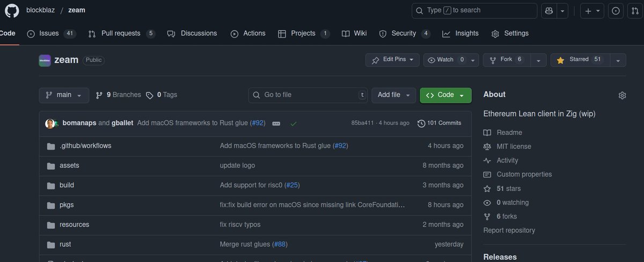Open the zeam breadcrumb link
The height and width of the screenshot is (262, 644).
pyautogui.click(x=77, y=10)
